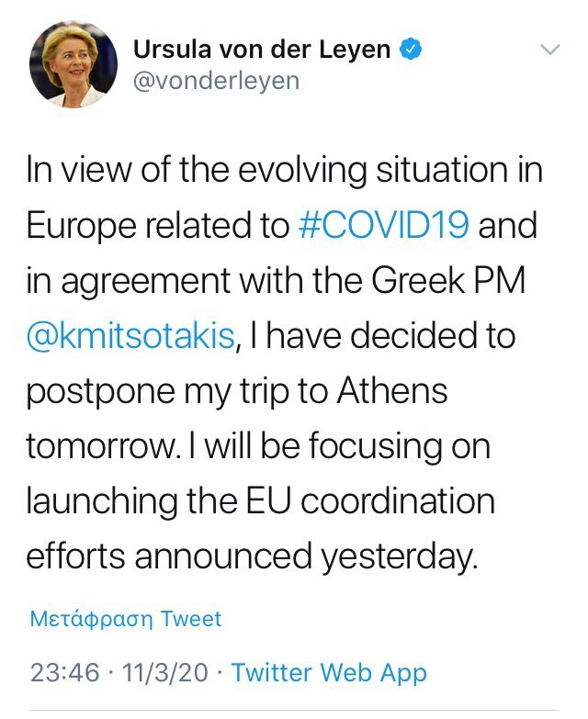Open the tweet options chevron menu
Screen dimensions: 588x719
click(550, 50)
